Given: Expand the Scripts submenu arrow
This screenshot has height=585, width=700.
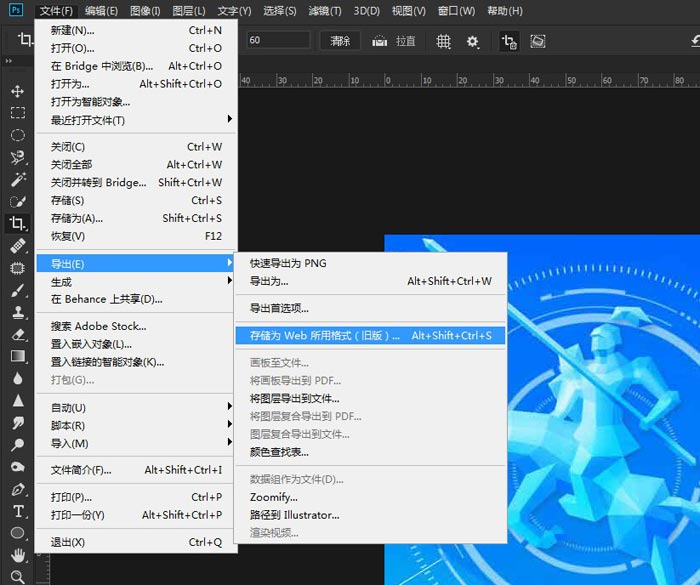Looking at the screenshot, I should click(229, 424).
